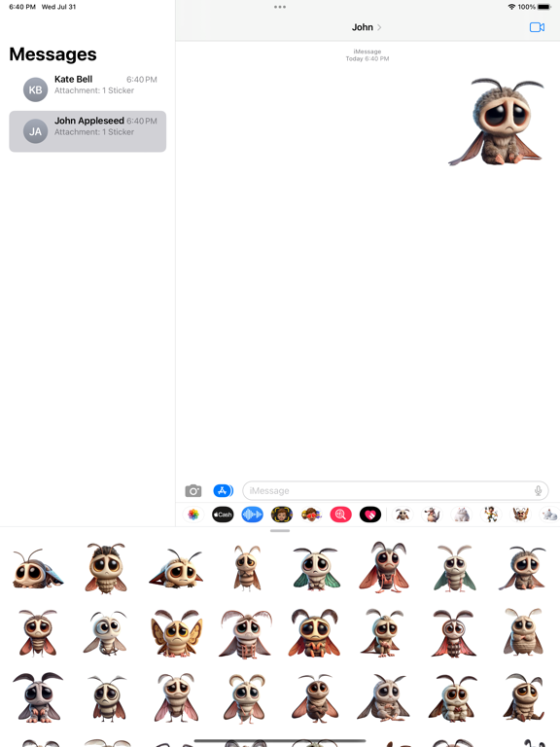Open the Photos app in app strip
The image size is (560, 747).
(x=193, y=515)
